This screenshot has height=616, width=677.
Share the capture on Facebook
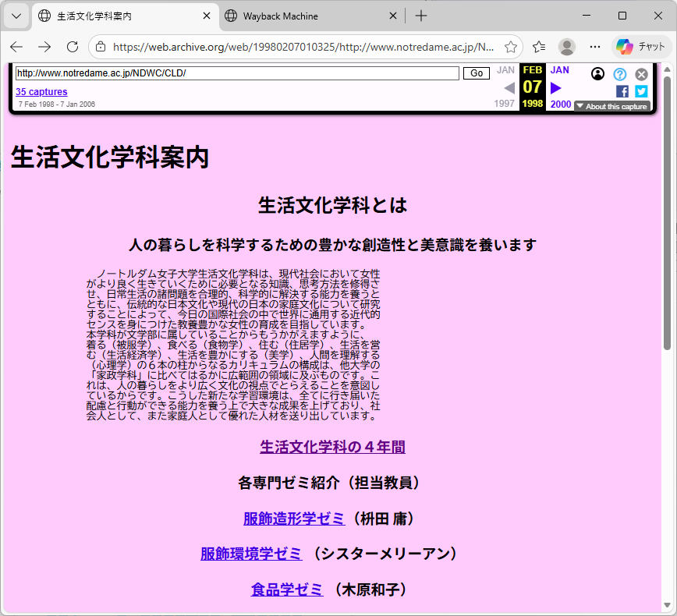coord(622,91)
